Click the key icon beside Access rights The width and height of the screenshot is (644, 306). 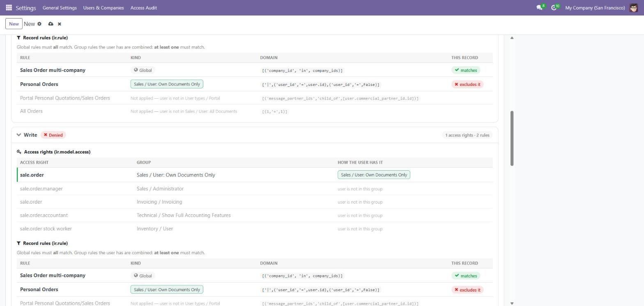[x=19, y=152]
